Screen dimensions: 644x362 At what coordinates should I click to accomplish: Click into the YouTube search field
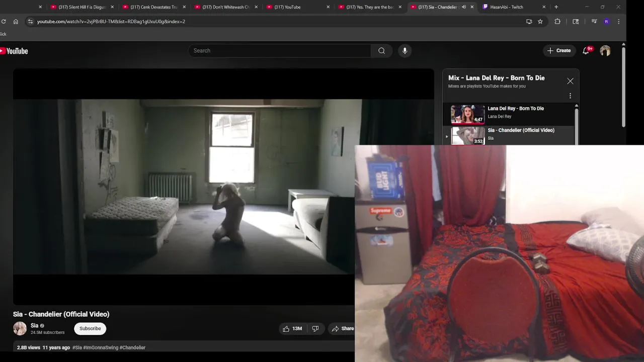280,51
